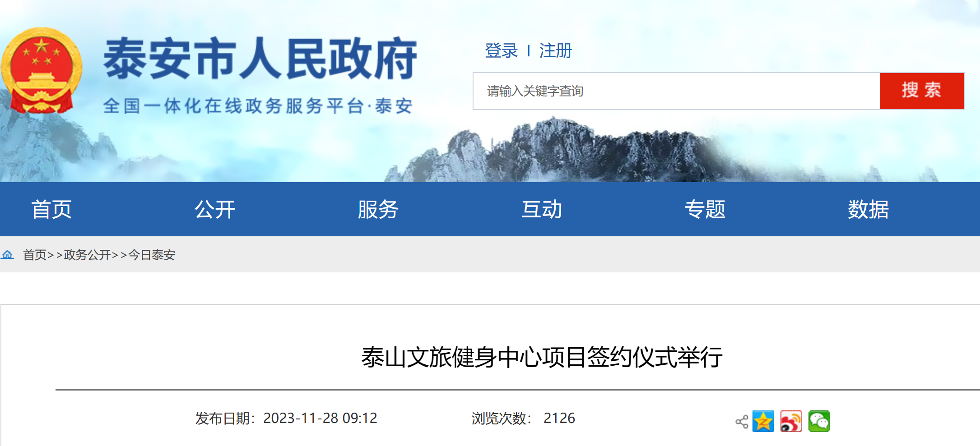980x446 pixels.
Task: Open the 数据 navigation menu
Action: [869, 209]
